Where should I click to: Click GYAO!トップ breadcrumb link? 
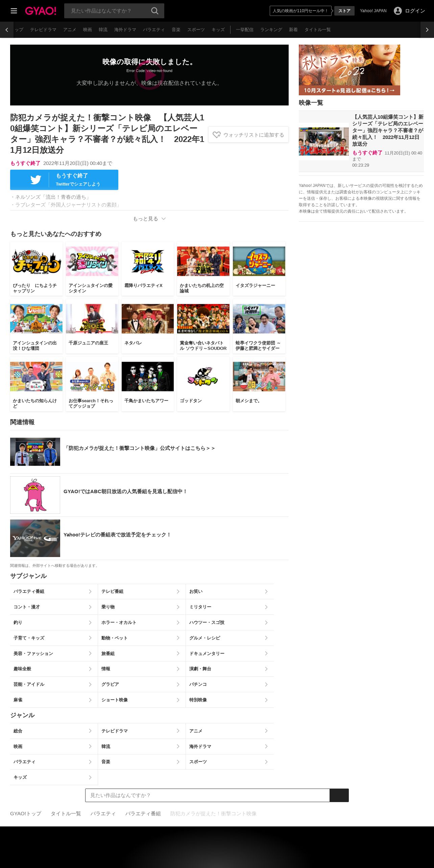(x=26, y=814)
